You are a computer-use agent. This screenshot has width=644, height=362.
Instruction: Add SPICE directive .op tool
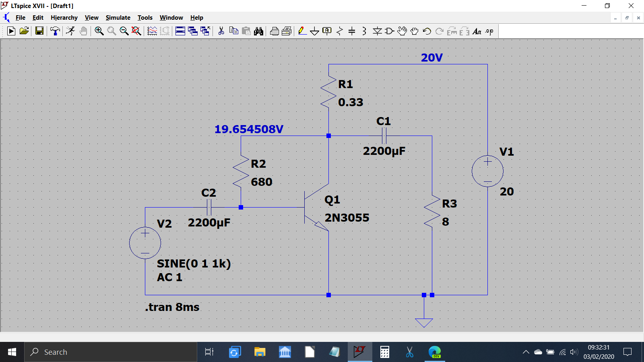click(x=489, y=31)
